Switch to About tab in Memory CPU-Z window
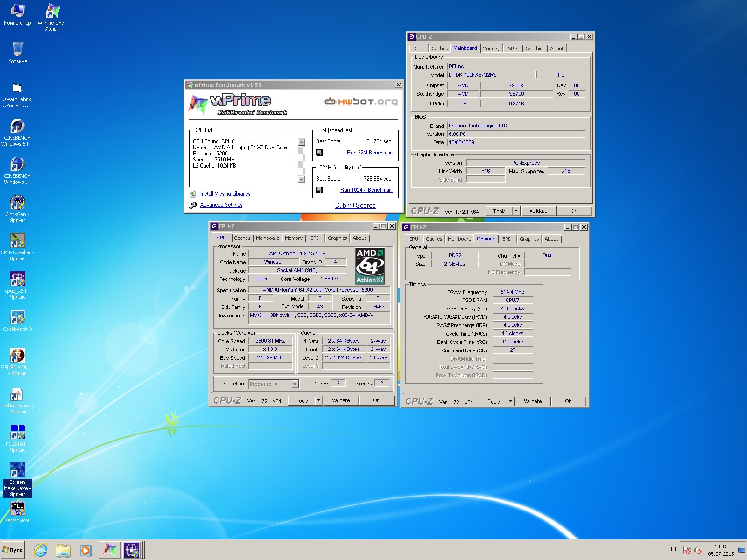Image resolution: width=747 pixels, height=560 pixels. 551,239
